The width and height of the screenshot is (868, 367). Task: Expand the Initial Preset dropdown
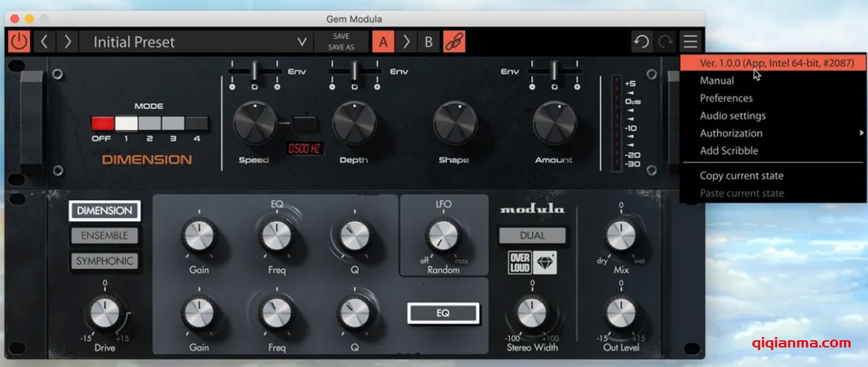tap(302, 42)
